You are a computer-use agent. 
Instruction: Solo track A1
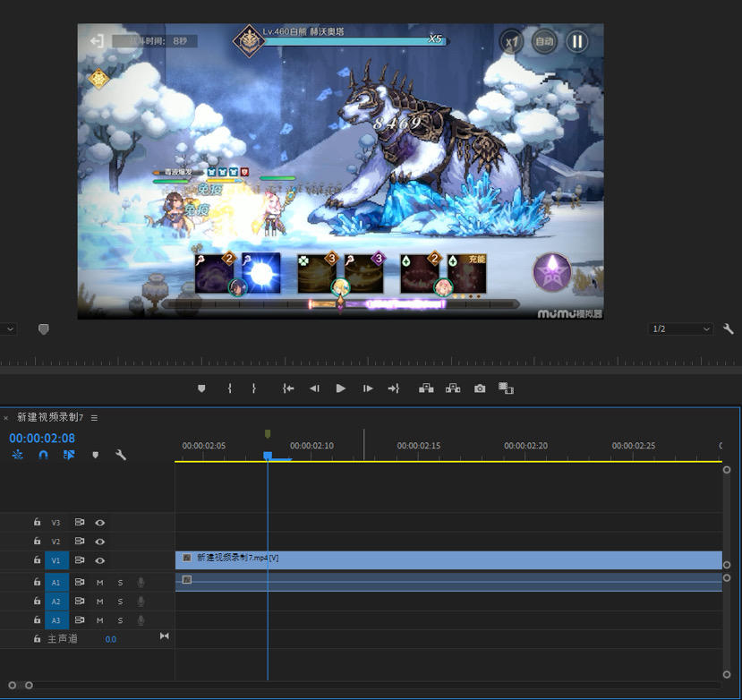(x=120, y=583)
